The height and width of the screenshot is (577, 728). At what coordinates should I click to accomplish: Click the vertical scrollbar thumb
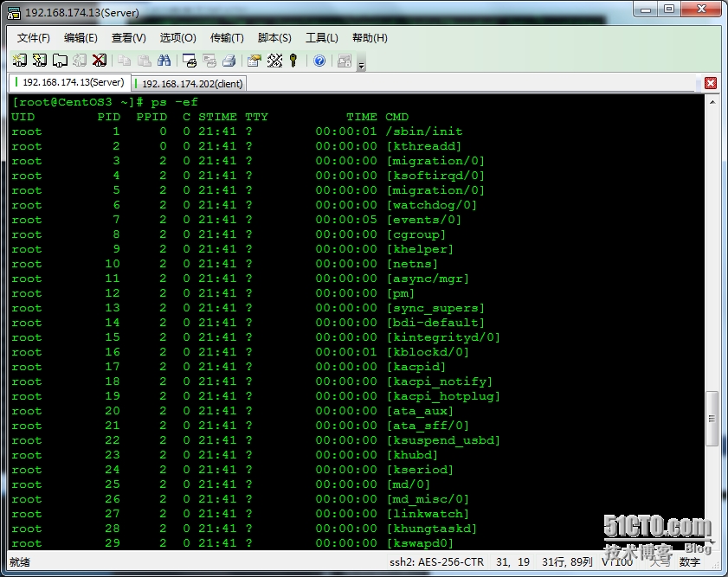712,419
